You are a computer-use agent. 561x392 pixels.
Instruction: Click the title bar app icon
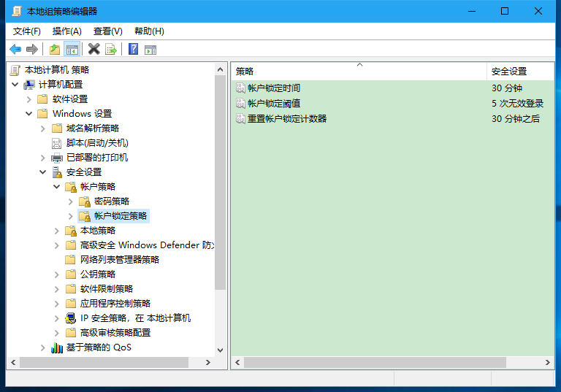(x=17, y=11)
